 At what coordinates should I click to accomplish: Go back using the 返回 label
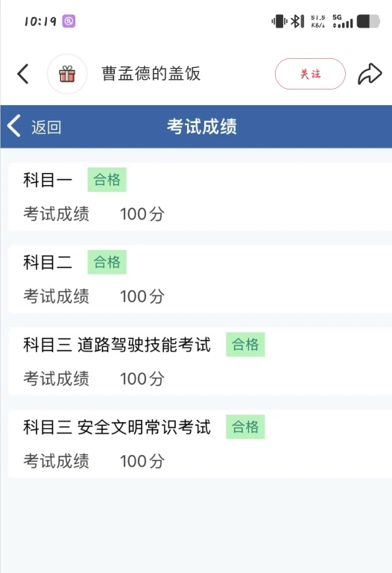[x=46, y=127]
